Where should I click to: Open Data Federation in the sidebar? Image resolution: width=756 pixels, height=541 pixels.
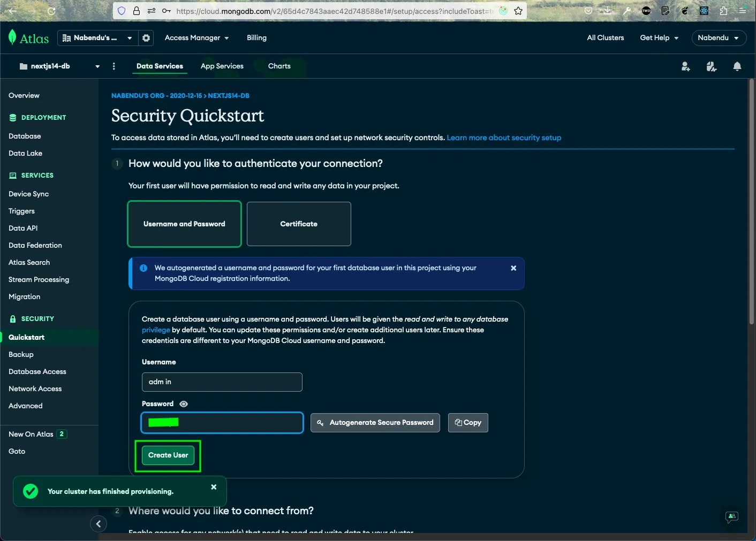click(35, 246)
